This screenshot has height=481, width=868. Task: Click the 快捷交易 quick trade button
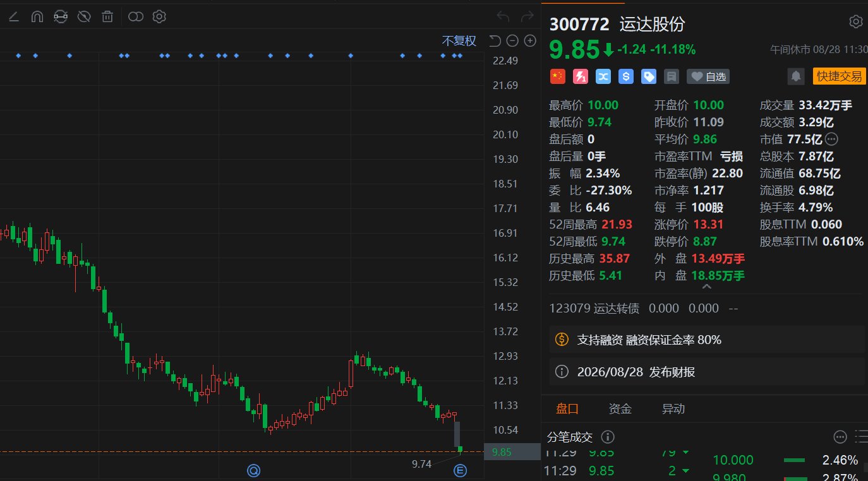click(839, 76)
